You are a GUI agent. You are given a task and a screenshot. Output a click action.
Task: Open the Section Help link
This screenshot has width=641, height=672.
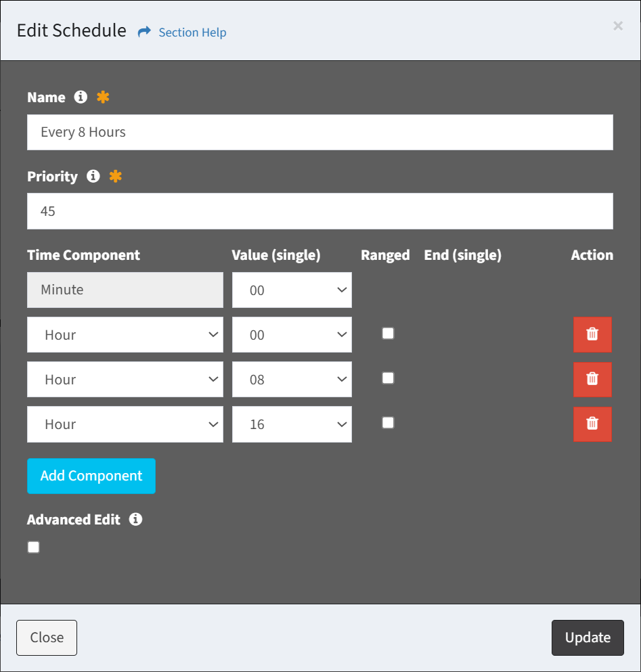(192, 32)
